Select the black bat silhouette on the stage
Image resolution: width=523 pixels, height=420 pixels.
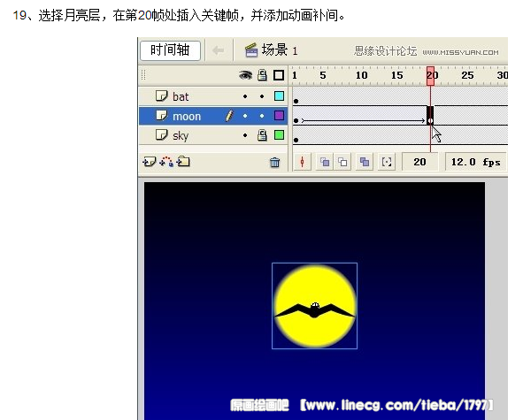314,310
